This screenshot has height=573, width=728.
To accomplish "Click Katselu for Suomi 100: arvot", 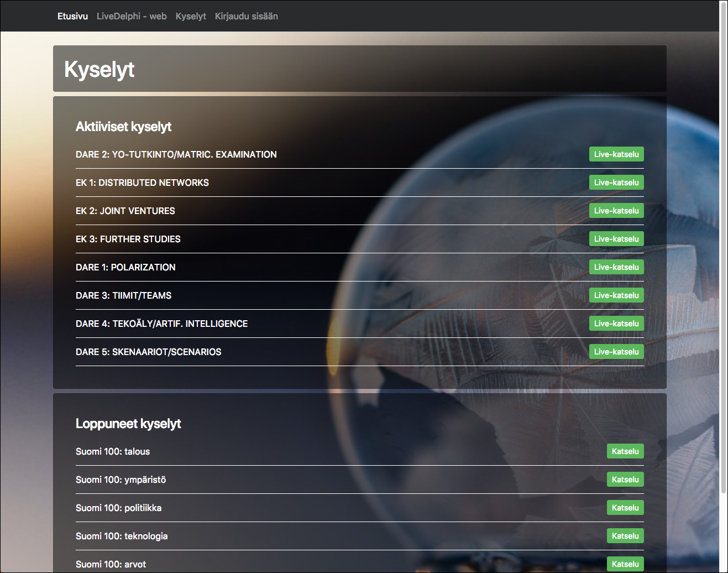I will (x=625, y=564).
